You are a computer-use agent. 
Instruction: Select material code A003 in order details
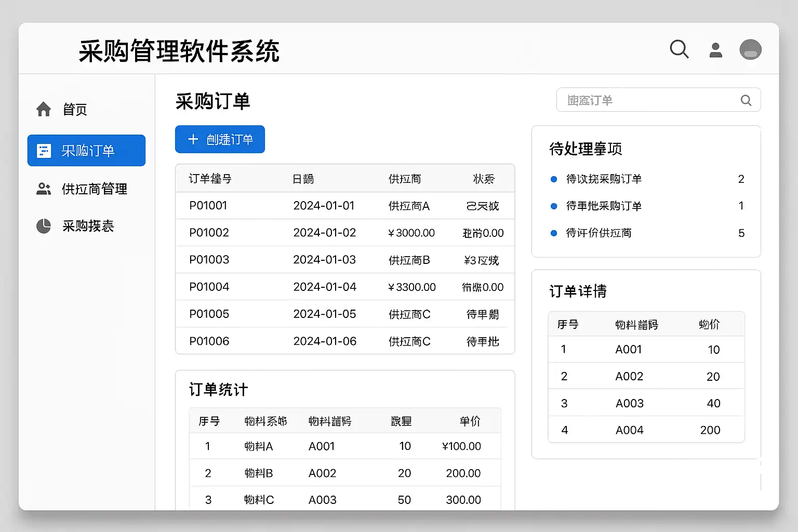(x=629, y=403)
